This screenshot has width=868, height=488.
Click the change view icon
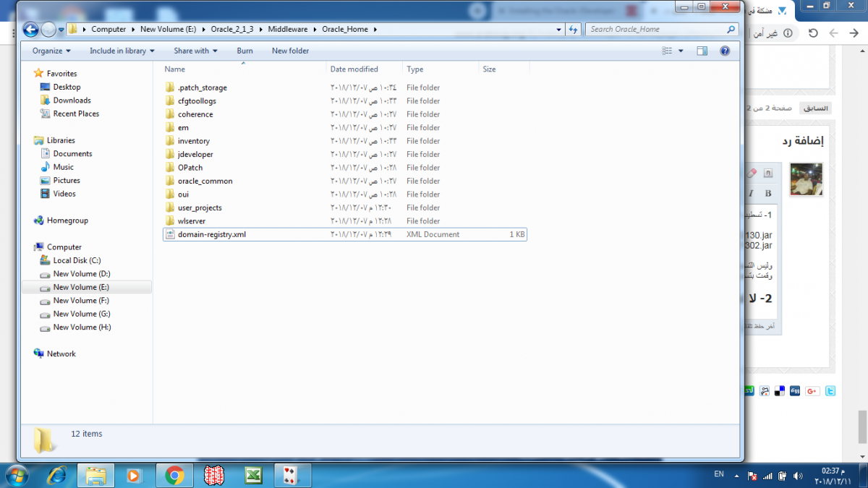[x=667, y=51]
